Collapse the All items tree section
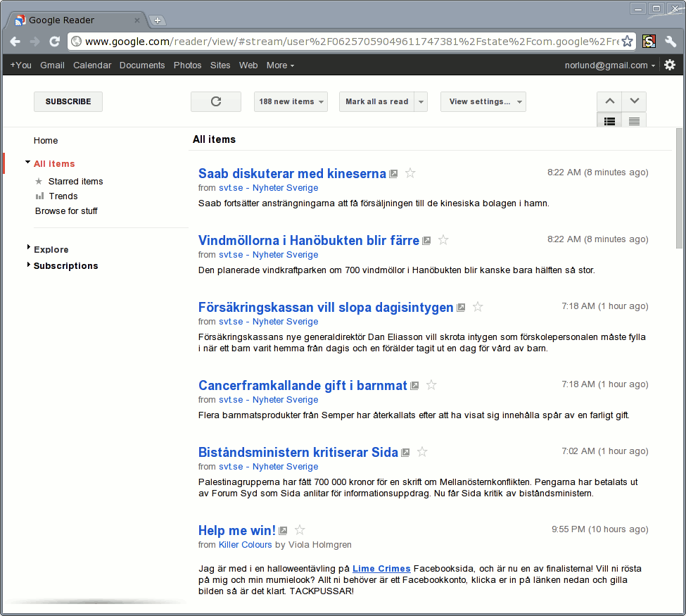The height and width of the screenshot is (616, 686). point(27,163)
